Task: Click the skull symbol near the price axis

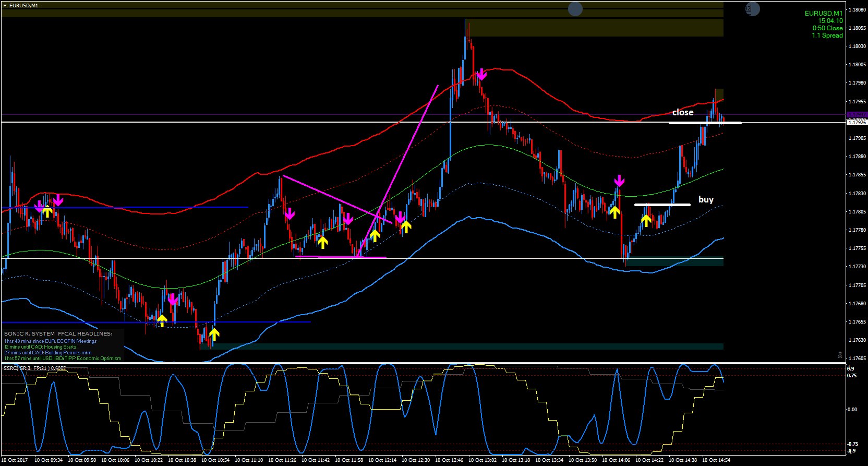Action: click(840, 355)
